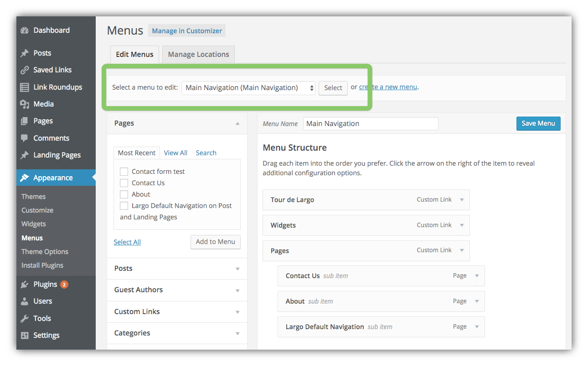Open Users from the sidebar
The width and height of the screenshot is (588, 366).
tap(43, 301)
